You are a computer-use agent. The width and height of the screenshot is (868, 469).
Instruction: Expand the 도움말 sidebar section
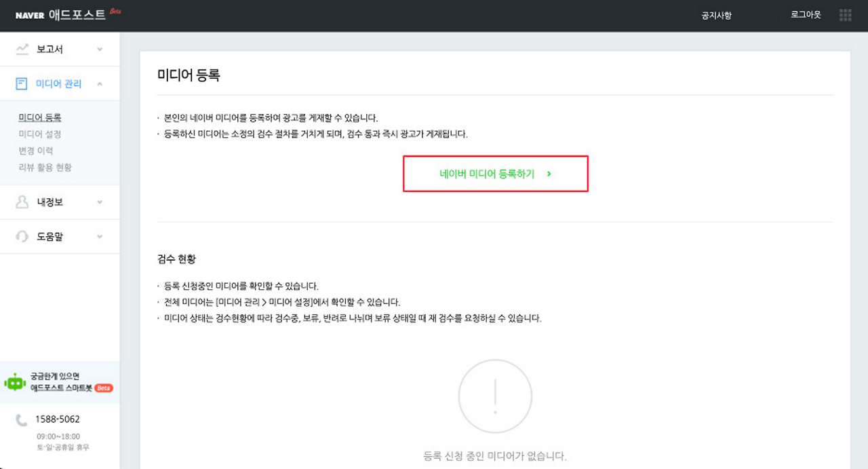coord(100,236)
